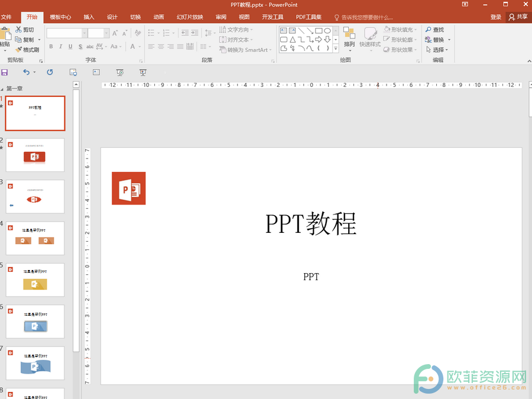Switch to the PDF工具集 tab

click(x=309, y=17)
